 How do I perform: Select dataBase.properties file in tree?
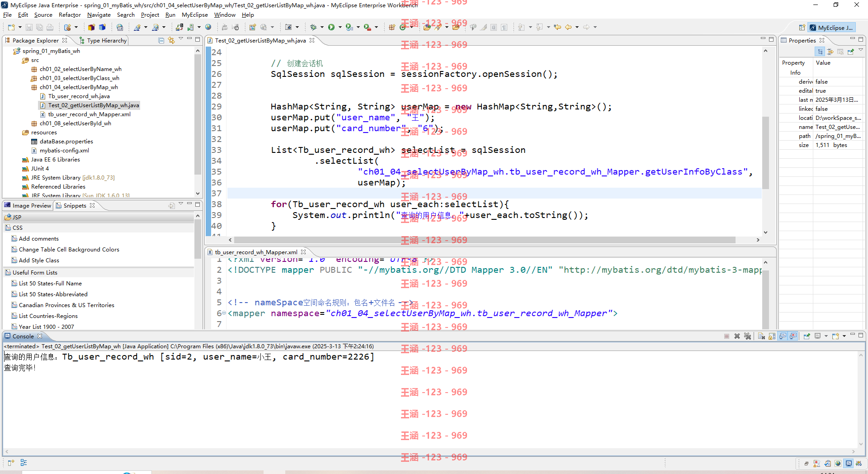point(66,141)
